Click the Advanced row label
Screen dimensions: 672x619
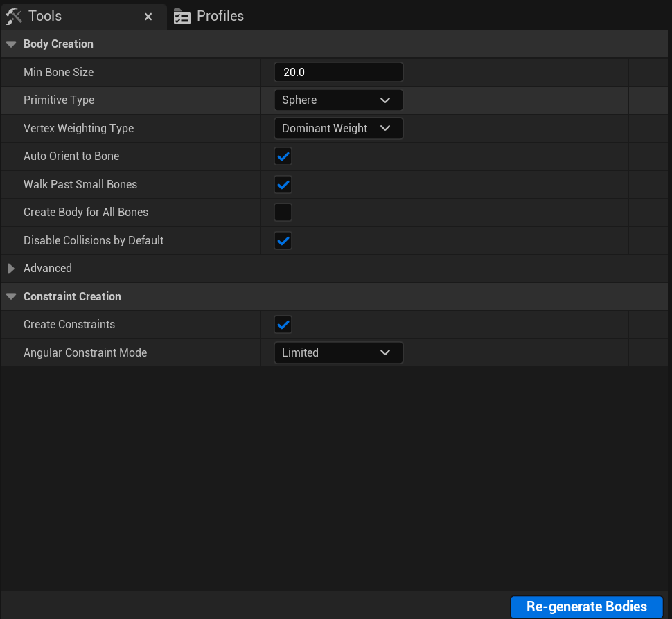point(47,268)
